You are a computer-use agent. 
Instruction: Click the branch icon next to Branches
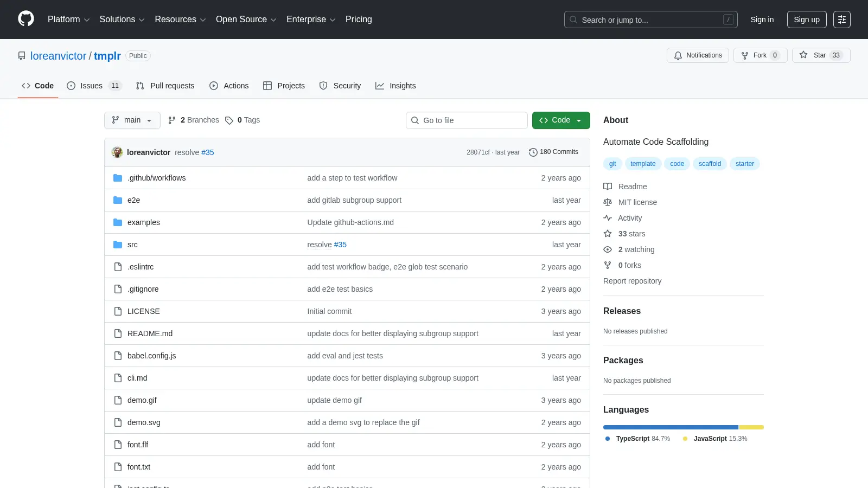[x=172, y=120]
